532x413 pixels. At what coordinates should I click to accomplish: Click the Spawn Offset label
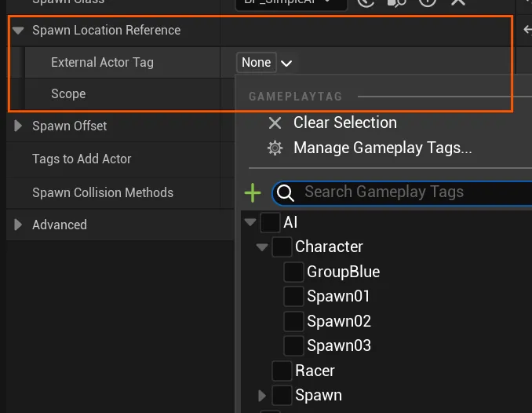point(70,126)
